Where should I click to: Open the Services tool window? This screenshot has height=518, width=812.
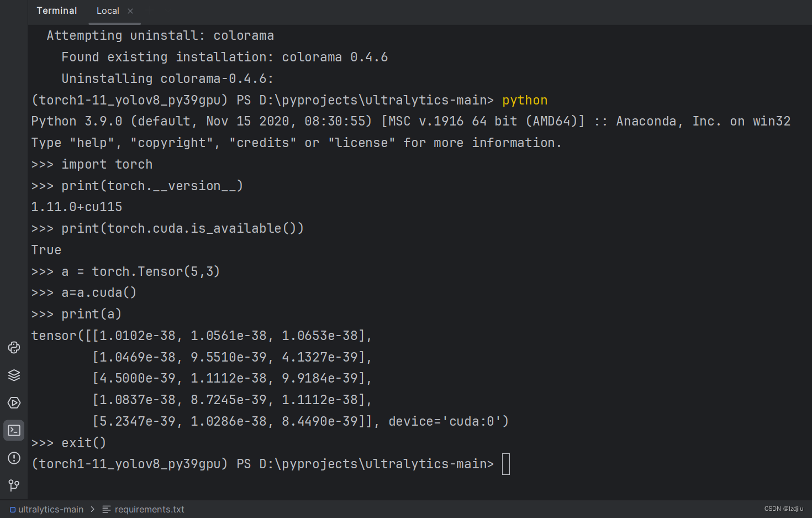[x=14, y=375]
